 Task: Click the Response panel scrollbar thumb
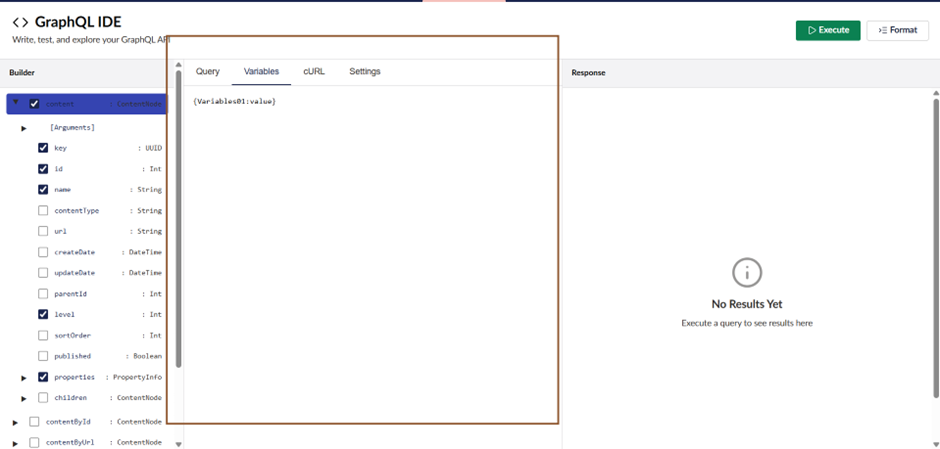click(x=936, y=247)
